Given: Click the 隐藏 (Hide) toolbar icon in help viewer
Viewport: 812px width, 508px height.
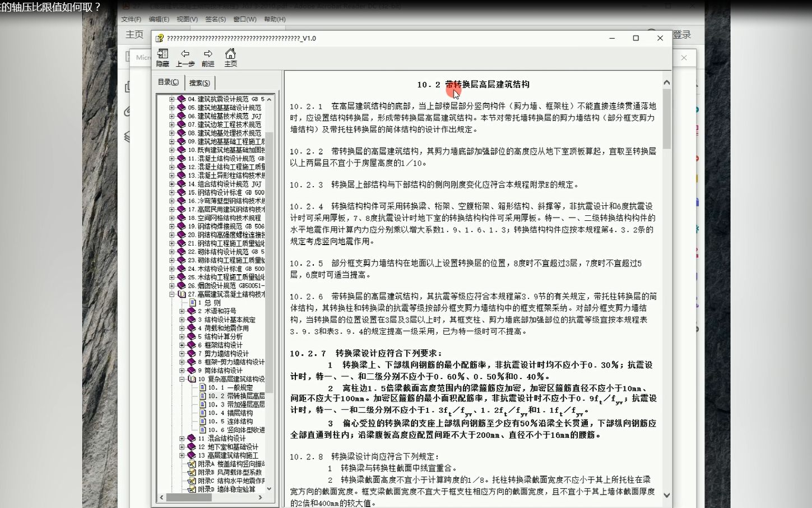Looking at the screenshot, I should (163, 55).
